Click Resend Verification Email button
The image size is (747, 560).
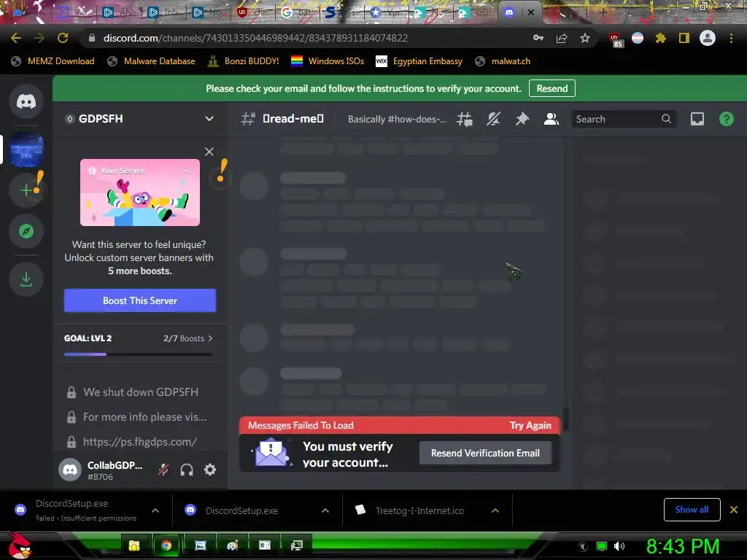coord(485,453)
